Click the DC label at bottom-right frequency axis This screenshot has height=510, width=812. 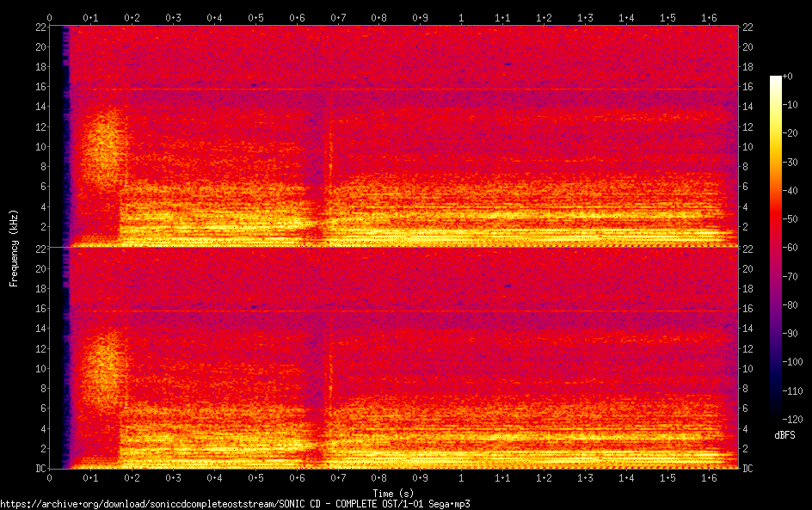click(747, 469)
